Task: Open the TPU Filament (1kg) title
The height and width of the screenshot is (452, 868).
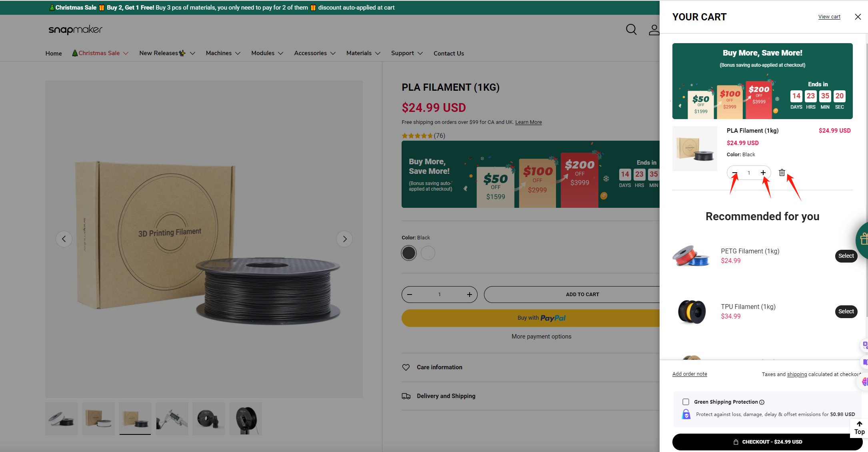Action: [748, 307]
